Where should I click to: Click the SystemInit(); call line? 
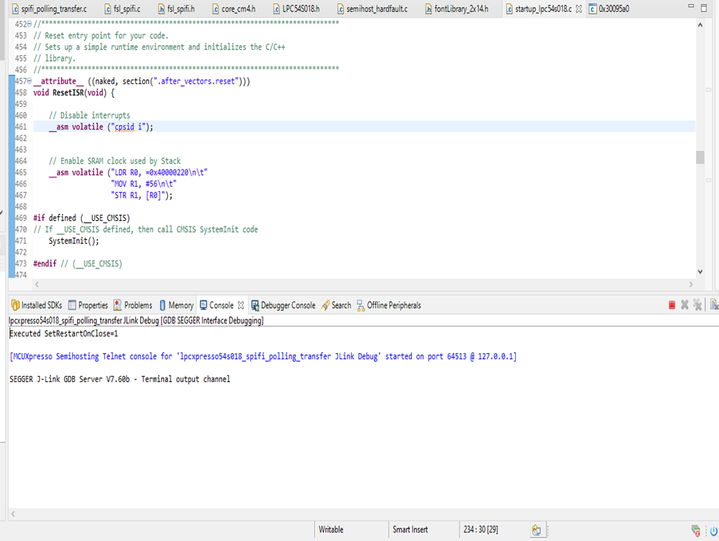tap(73, 241)
